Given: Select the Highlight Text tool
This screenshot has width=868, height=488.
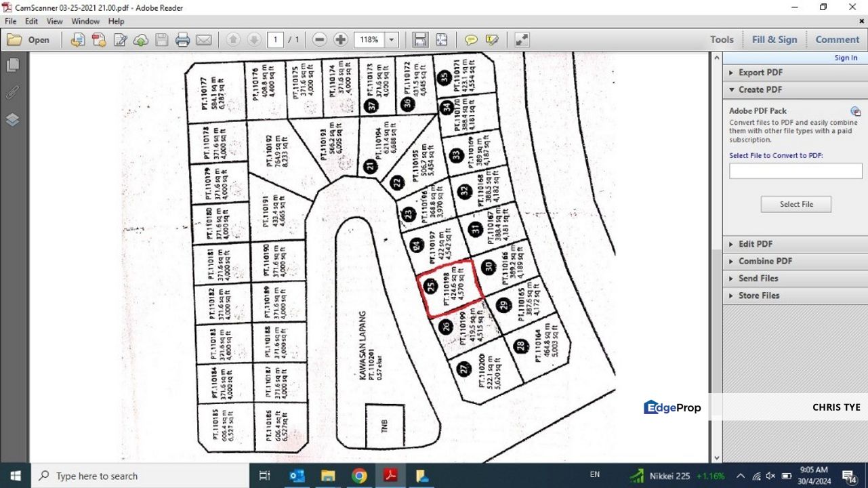Looking at the screenshot, I should tap(491, 39).
